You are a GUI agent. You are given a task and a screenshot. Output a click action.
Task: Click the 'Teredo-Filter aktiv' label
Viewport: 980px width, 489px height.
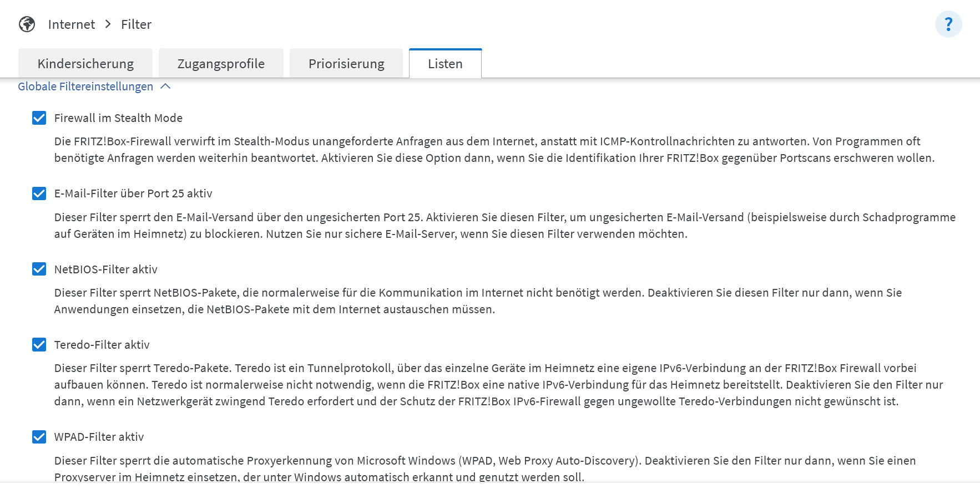pos(102,345)
